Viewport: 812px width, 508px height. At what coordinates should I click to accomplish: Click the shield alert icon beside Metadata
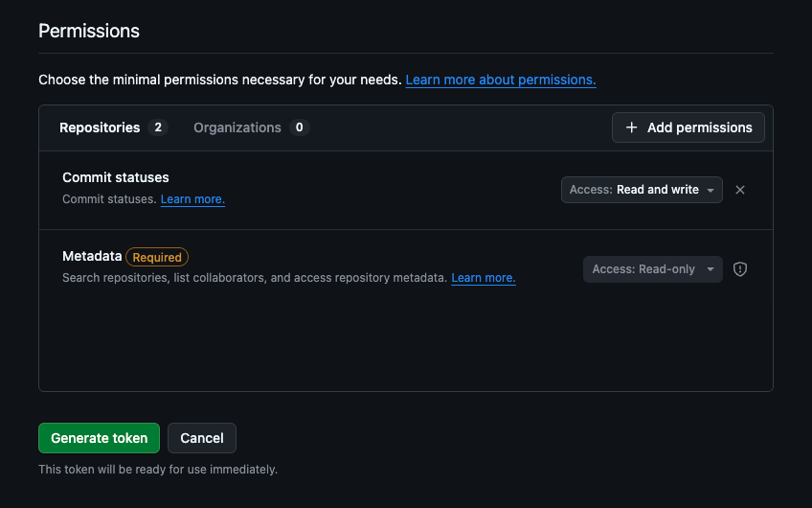point(740,269)
